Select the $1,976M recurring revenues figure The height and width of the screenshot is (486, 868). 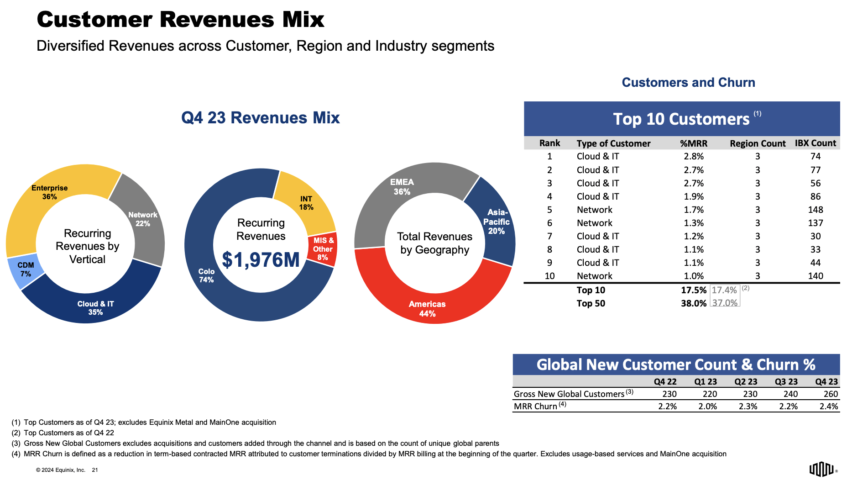coord(261,260)
